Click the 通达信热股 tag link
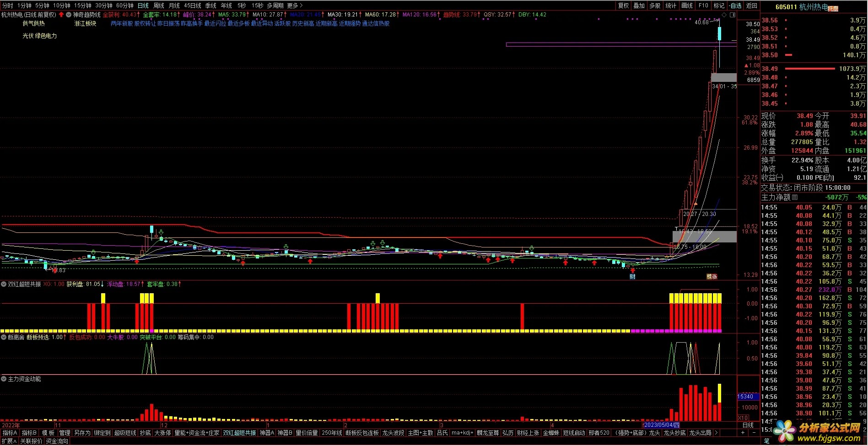 (376, 23)
